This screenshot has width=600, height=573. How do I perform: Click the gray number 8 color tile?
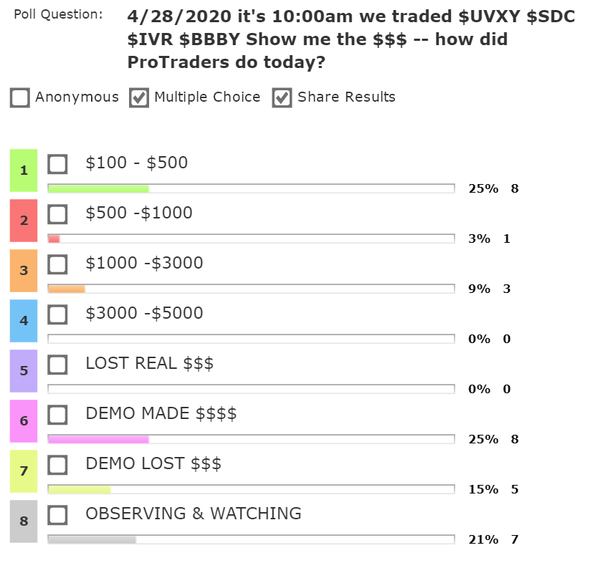tap(23, 521)
